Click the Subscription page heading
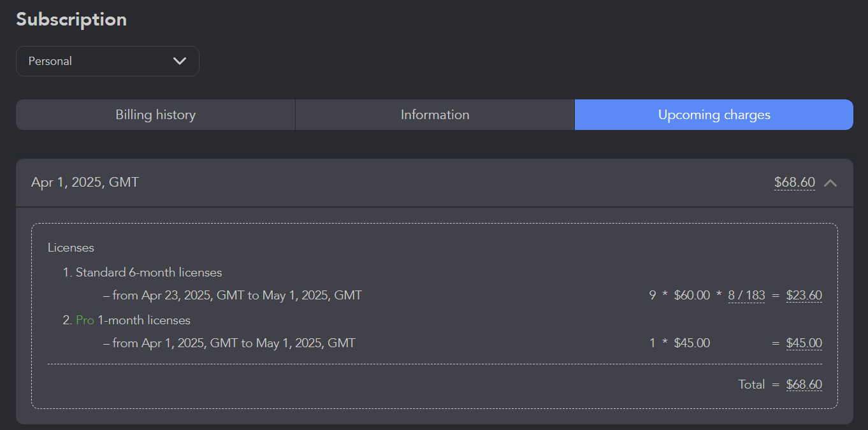The image size is (868, 430). point(71,19)
